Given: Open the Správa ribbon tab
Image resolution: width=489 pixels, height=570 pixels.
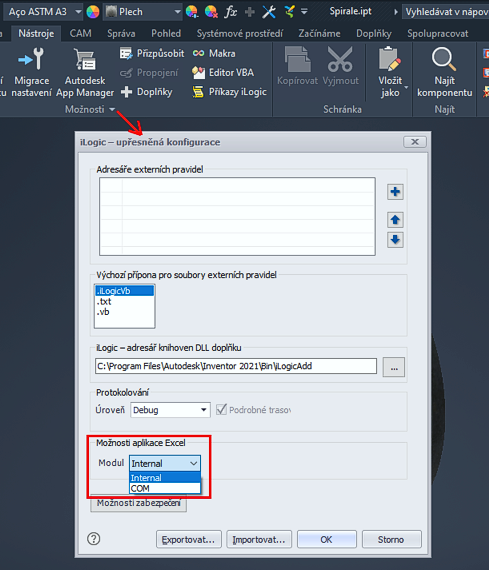Looking at the screenshot, I should point(121,33).
